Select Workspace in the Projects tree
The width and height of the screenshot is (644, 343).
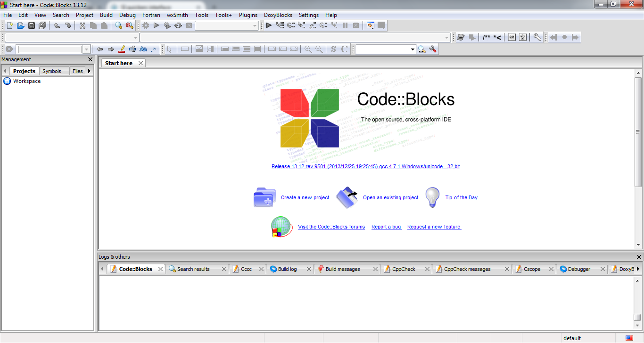point(26,81)
